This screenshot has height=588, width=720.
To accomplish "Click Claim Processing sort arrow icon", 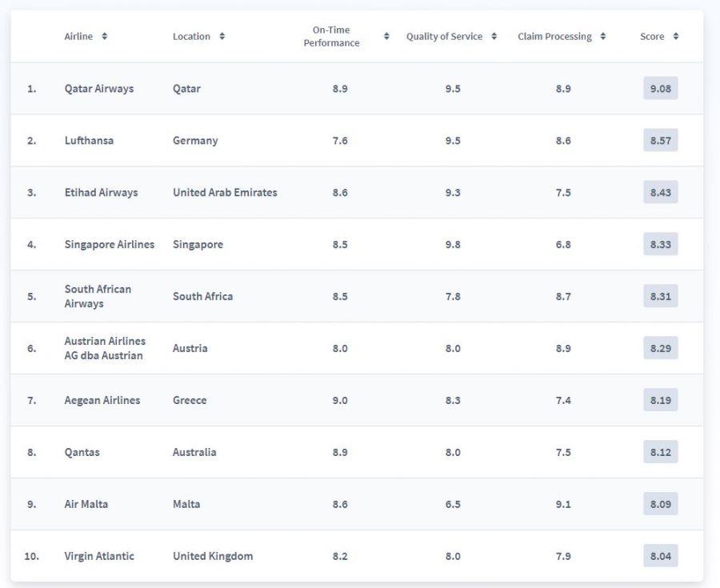I will 603,36.
